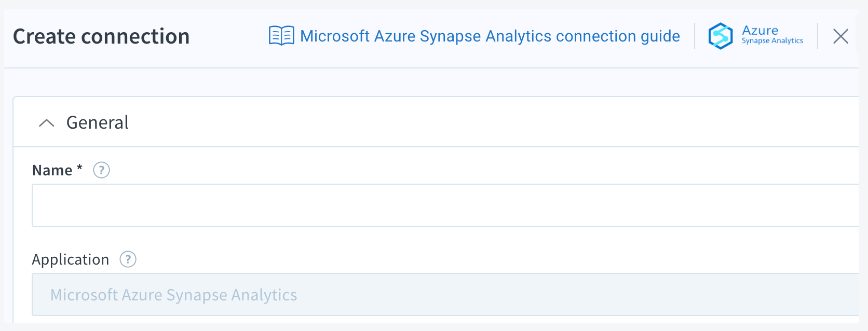Click the Application field label
Screen dimensions: 868x331
(70, 259)
